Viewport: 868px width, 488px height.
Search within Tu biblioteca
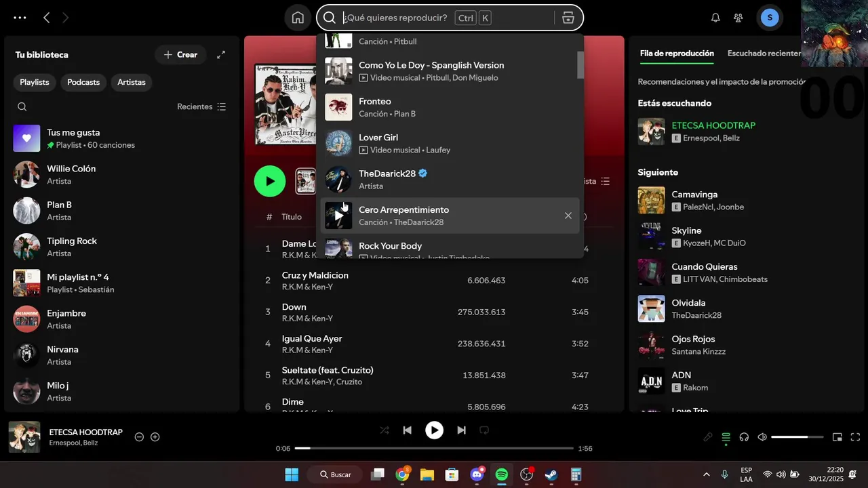pyautogui.click(x=22, y=106)
